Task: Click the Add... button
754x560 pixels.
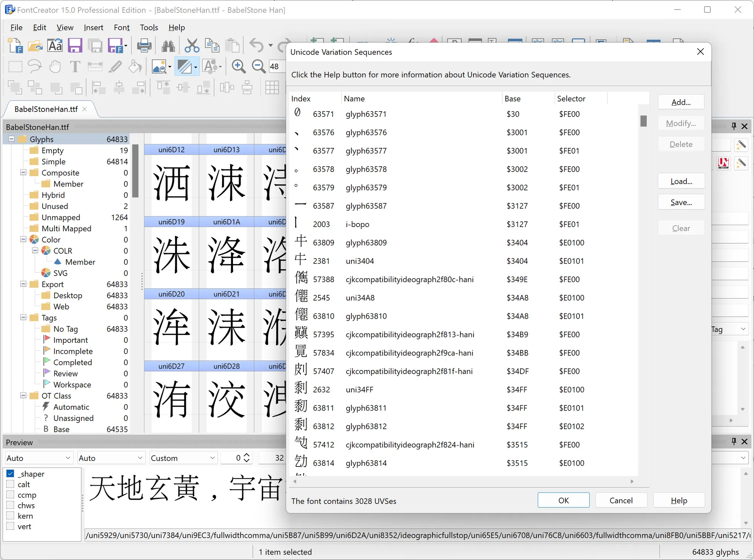Action: click(681, 102)
